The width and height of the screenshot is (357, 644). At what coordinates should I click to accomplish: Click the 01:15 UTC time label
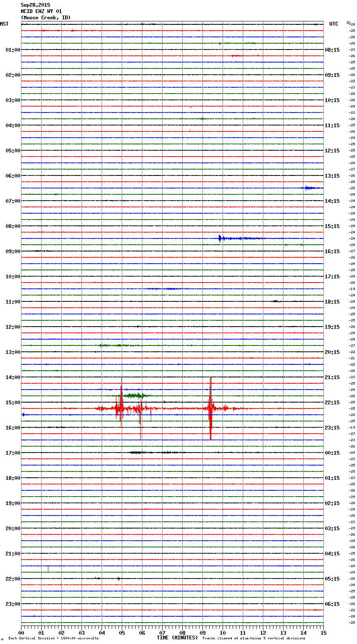pyautogui.click(x=332, y=478)
